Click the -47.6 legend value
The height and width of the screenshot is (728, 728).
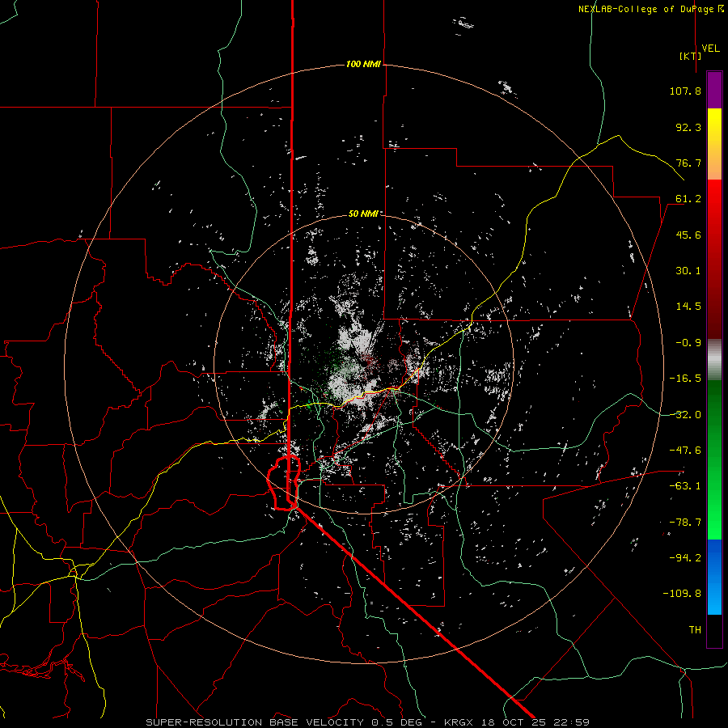click(685, 451)
